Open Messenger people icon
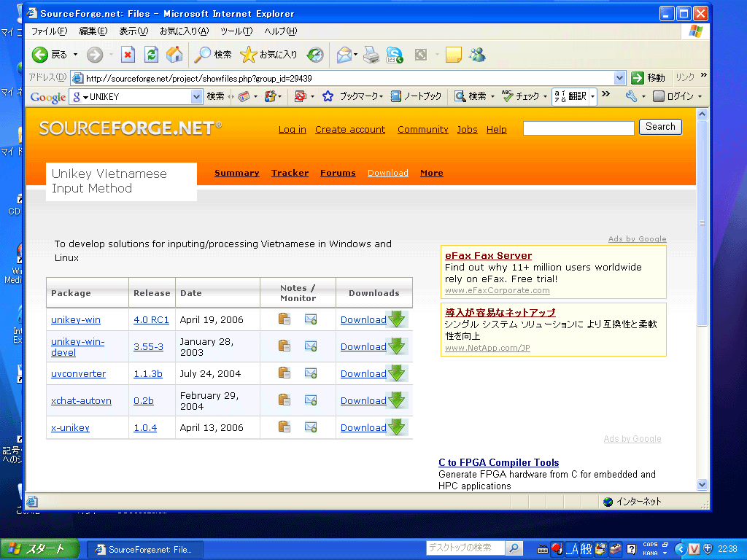Screen dimensions: 747x560 point(477,55)
